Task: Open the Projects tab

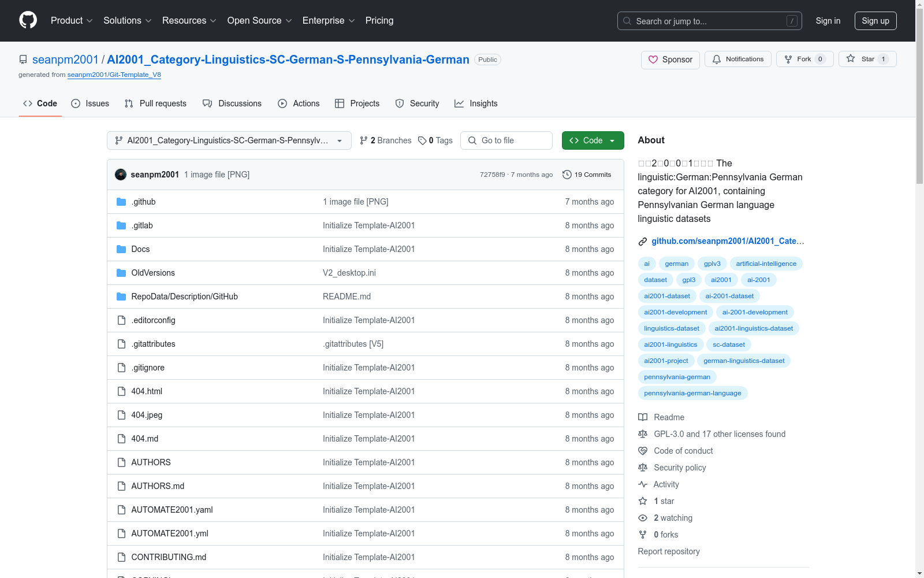Action: pos(357,103)
